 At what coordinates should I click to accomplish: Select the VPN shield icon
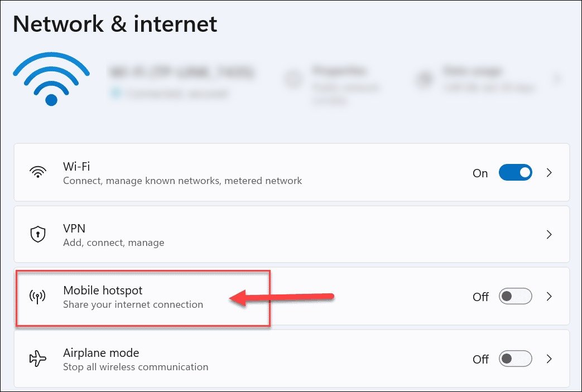37,234
